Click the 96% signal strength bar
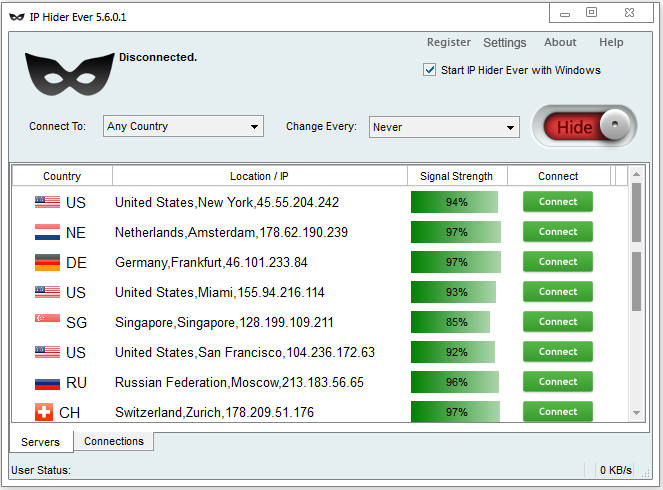This screenshot has height=490, width=663. pyautogui.click(x=455, y=382)
